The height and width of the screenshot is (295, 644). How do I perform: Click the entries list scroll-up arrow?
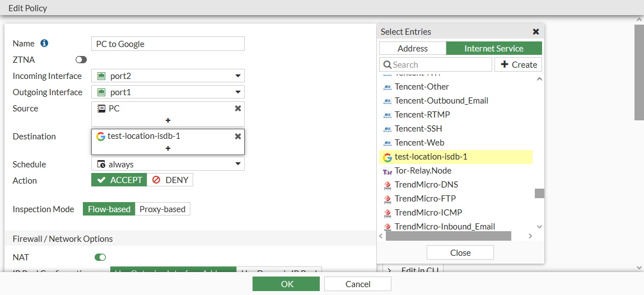tap(539, 79)
